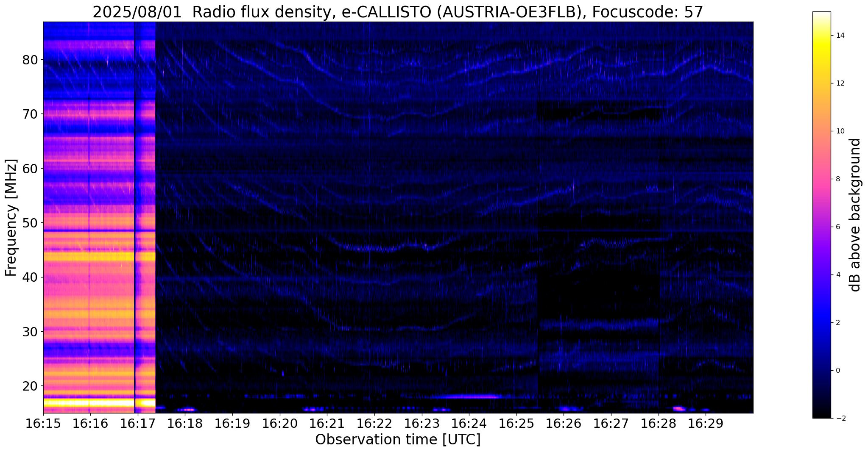Screen dimensions: 868x452
Task: Click the 60 MHz frequency tick label
Action: click(x=30, y=168)
